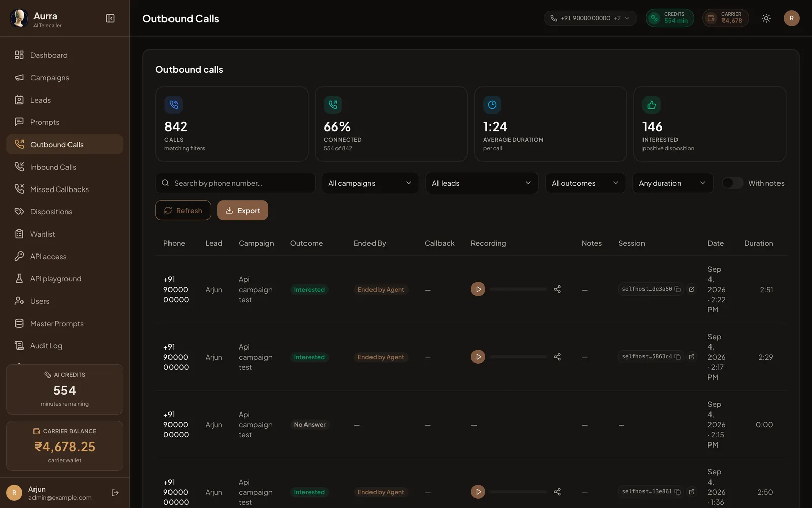812x508 pixels.
Task: Click the CARRIER ₹4,678 badge
Action: (x=726, y=18)
